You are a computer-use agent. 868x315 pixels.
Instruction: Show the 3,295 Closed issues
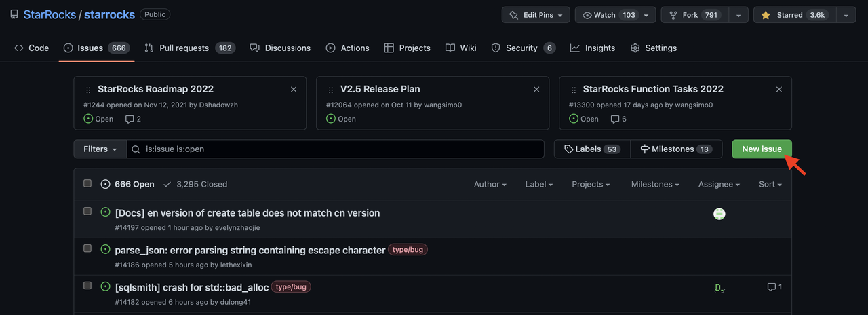(195, 184)
